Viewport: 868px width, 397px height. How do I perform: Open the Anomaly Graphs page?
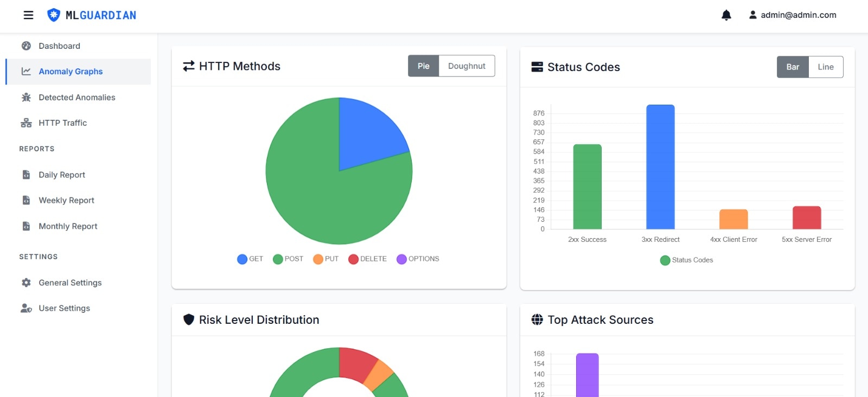pyautogui.click(x=71, y=72)
